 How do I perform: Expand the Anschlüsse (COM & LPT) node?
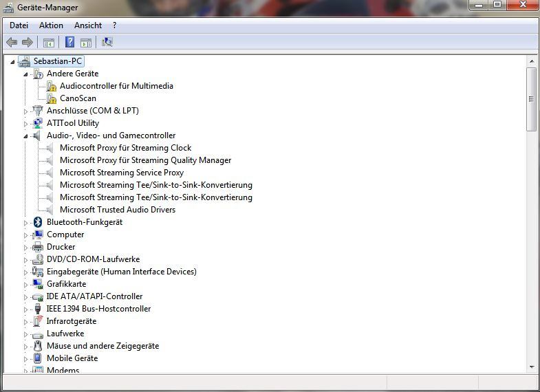coord(25,111)
